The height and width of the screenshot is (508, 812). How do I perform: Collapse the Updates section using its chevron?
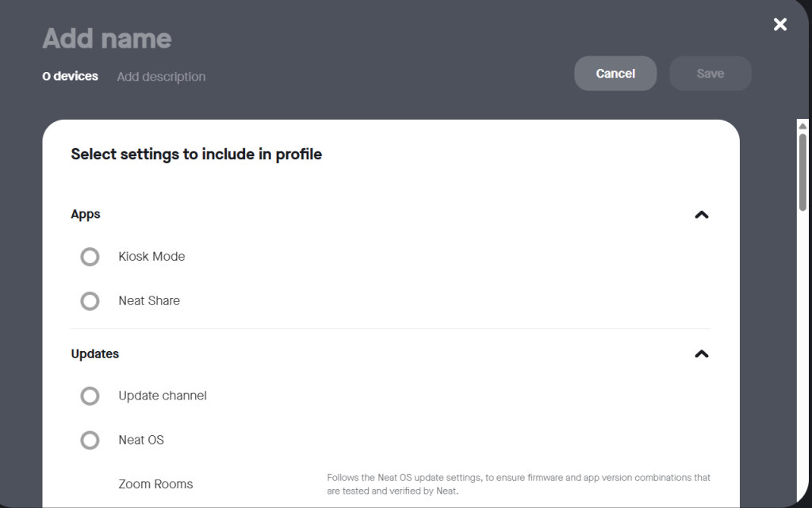(x=701, y=354)
